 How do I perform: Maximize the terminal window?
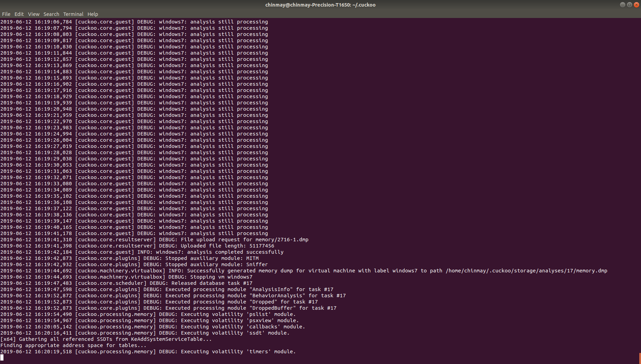click(630, 4)
